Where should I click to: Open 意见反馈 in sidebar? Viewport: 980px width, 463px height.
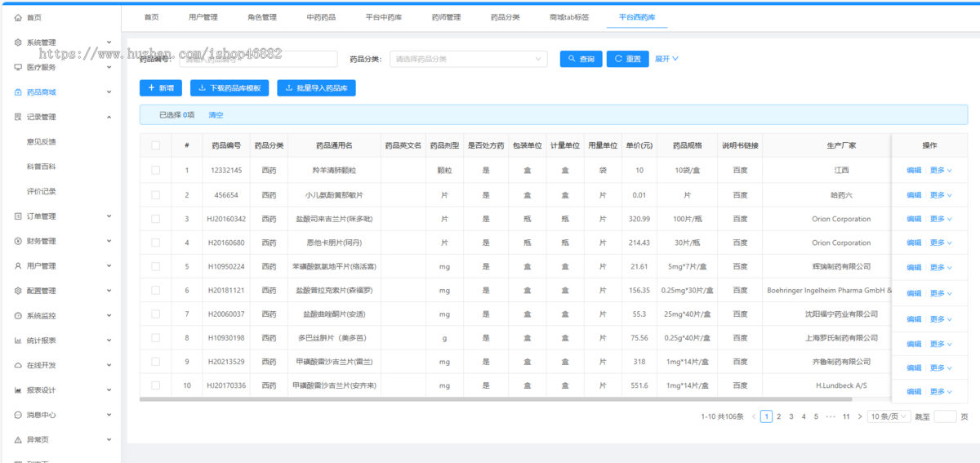click(x=42, y=141)
